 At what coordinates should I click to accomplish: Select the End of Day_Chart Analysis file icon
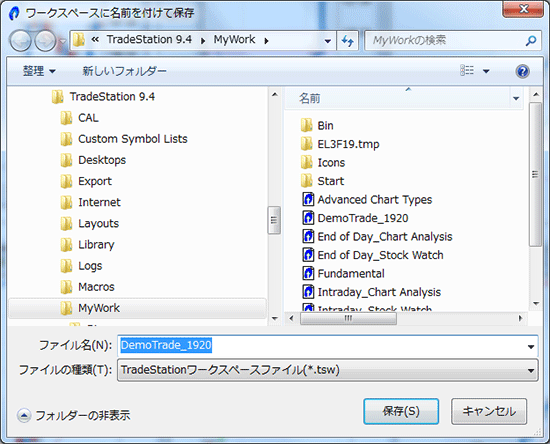click(308, 236)
